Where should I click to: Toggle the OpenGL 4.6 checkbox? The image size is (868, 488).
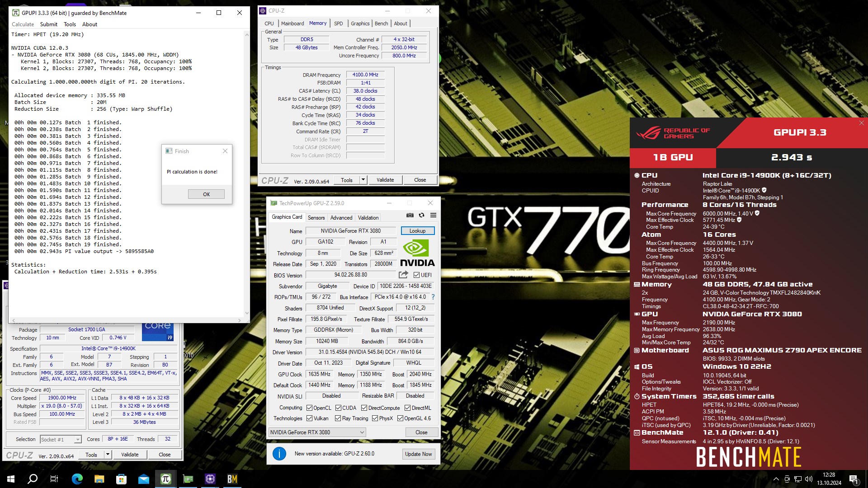pyautogui.click(x=400, y=418)
